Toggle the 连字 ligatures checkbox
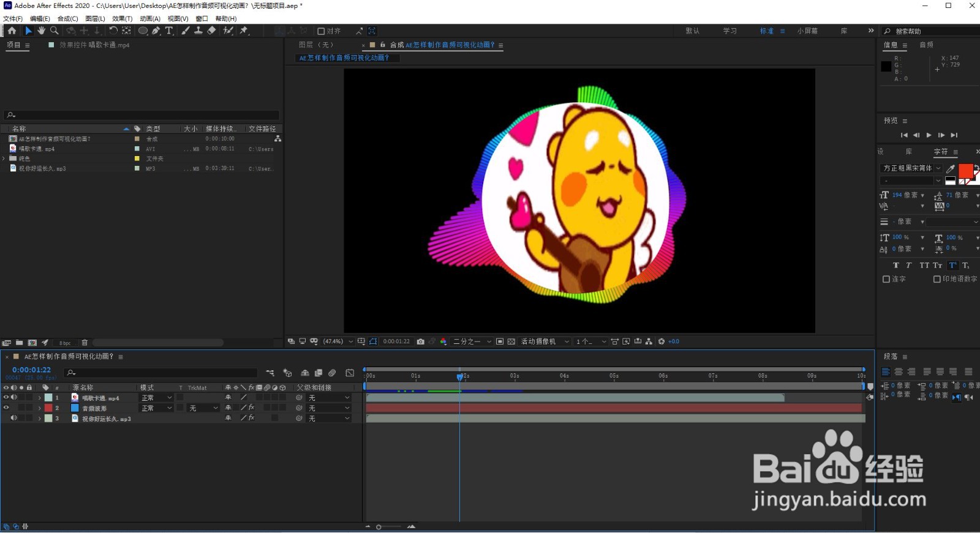This screenshot has height=533, width=980. (x=886, y=279)
